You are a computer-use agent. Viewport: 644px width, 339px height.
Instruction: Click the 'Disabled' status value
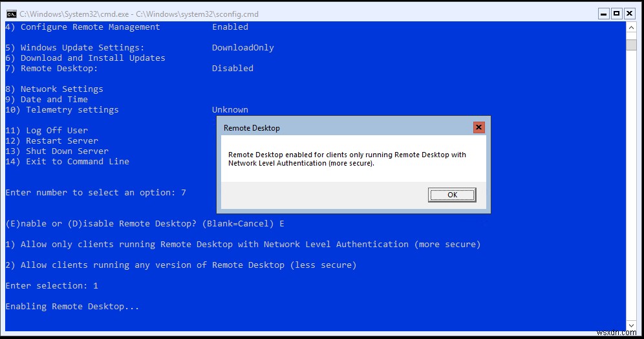(233, 68)
